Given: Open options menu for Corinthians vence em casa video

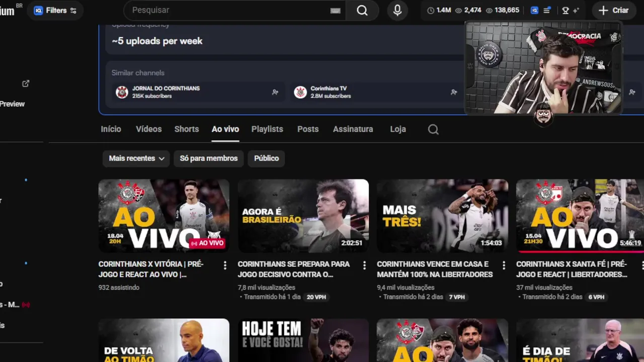Looking at the screenshot, I should pos(504,265).
